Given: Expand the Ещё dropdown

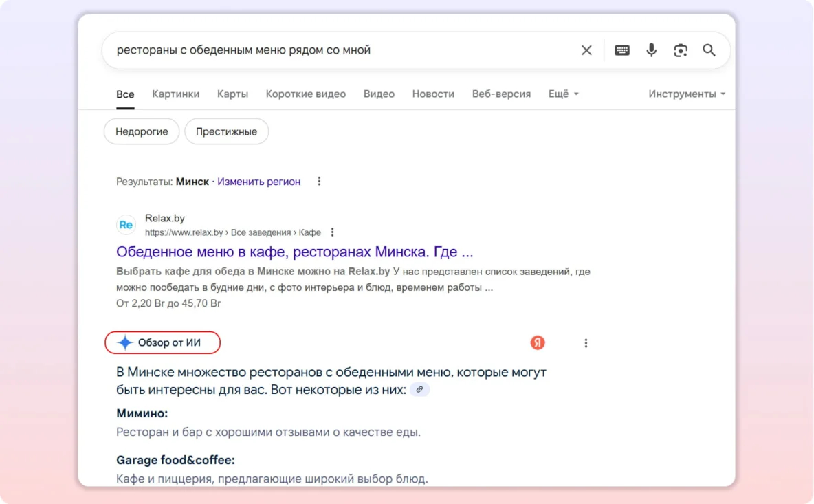Looking at the screenshot, I should point(563,94).
